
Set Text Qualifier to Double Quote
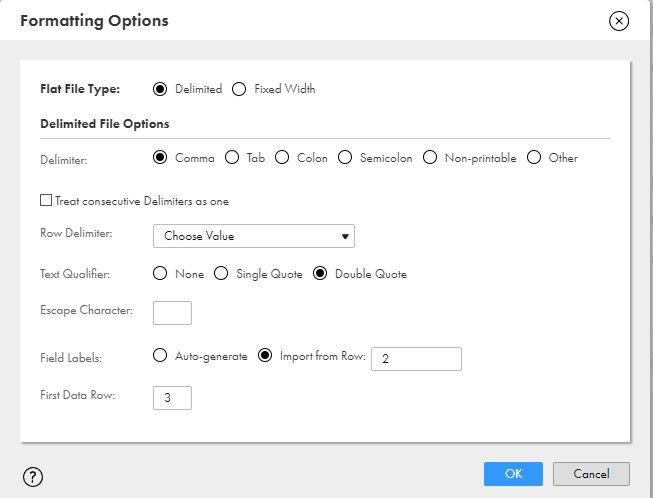click(320, 274)
